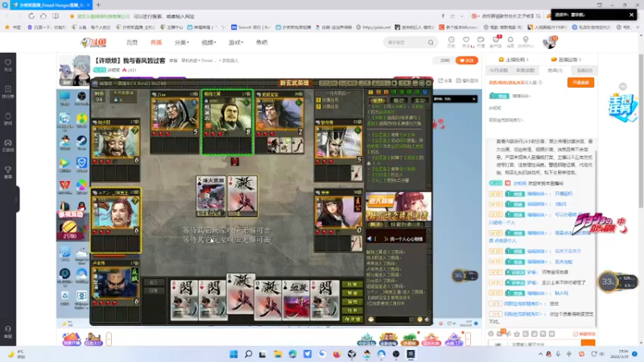
Task: Select 直播 in Douyu navigation
Action: click(156, 43)
